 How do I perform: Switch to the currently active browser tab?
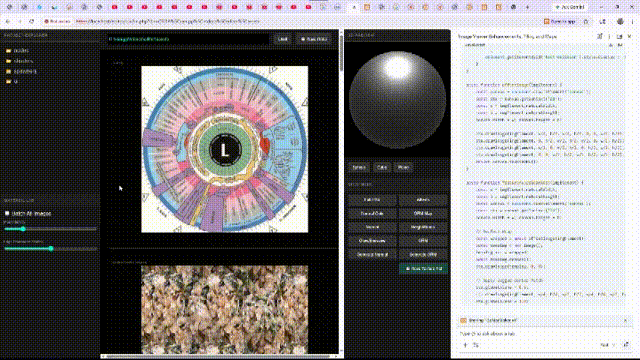(x=354, y=7)
